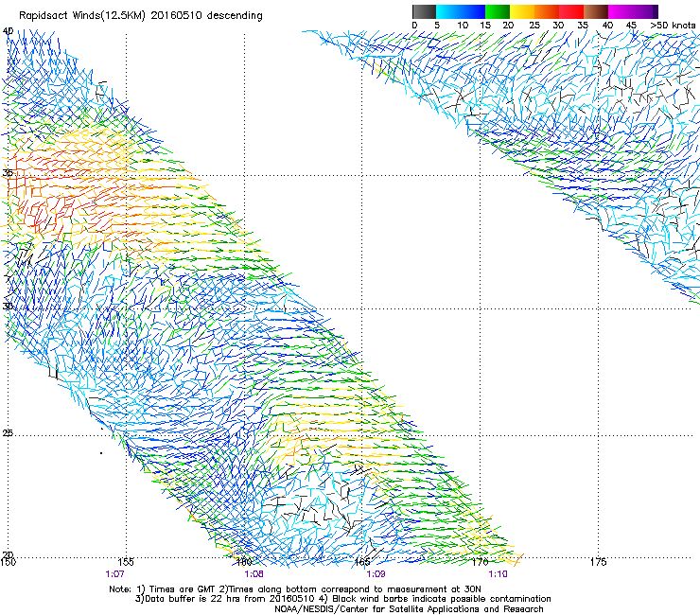
Task: Select the dark purple 45-50 knots legend segment
Action: [x=645, y=11]
